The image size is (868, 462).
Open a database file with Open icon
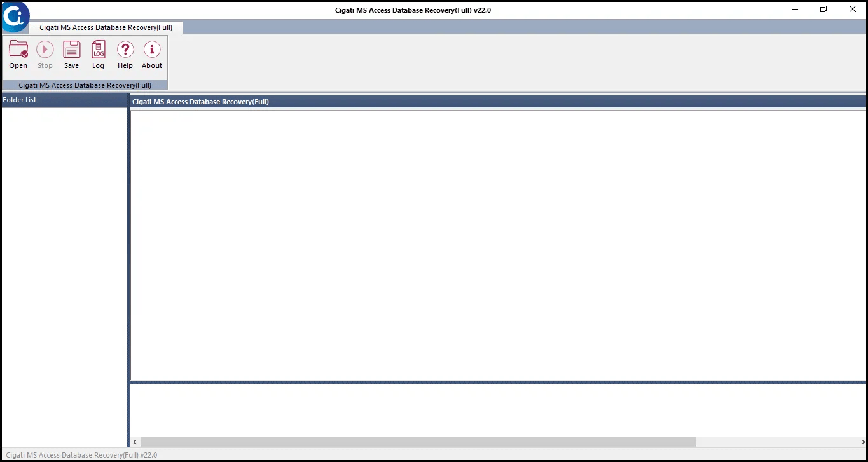coord(18,50)
